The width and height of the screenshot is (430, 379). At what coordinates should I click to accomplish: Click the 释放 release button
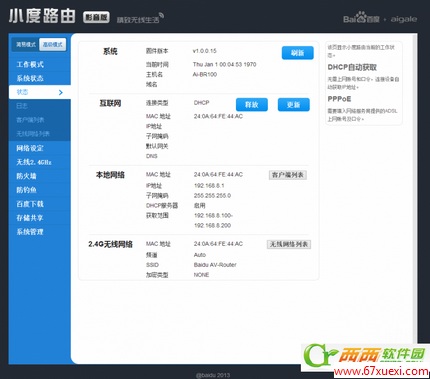252,105
